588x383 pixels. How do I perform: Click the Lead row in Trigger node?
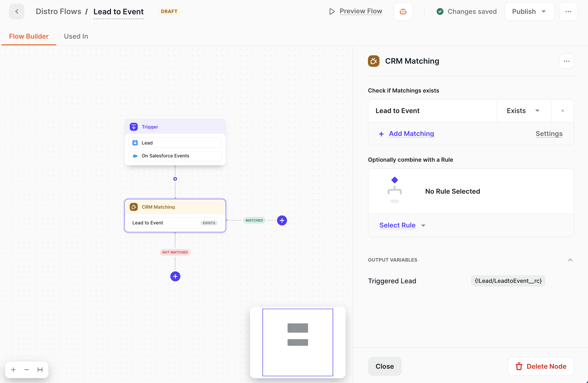coord(175,143)
